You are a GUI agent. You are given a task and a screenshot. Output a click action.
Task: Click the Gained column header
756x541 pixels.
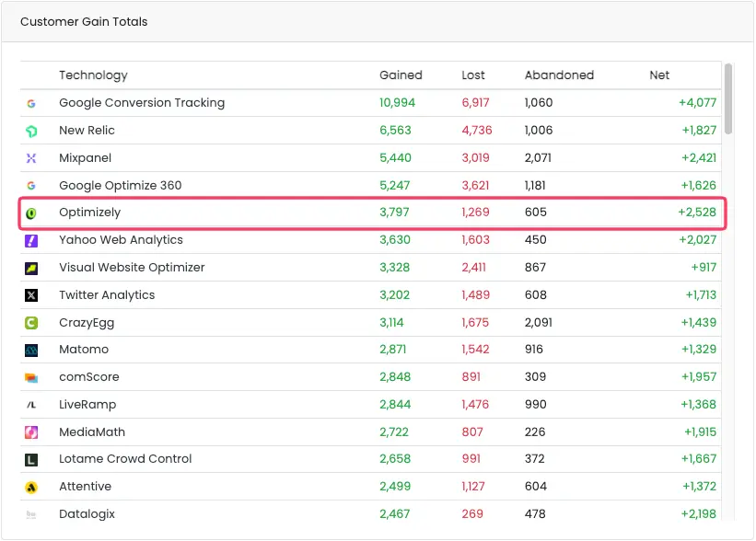401,75
